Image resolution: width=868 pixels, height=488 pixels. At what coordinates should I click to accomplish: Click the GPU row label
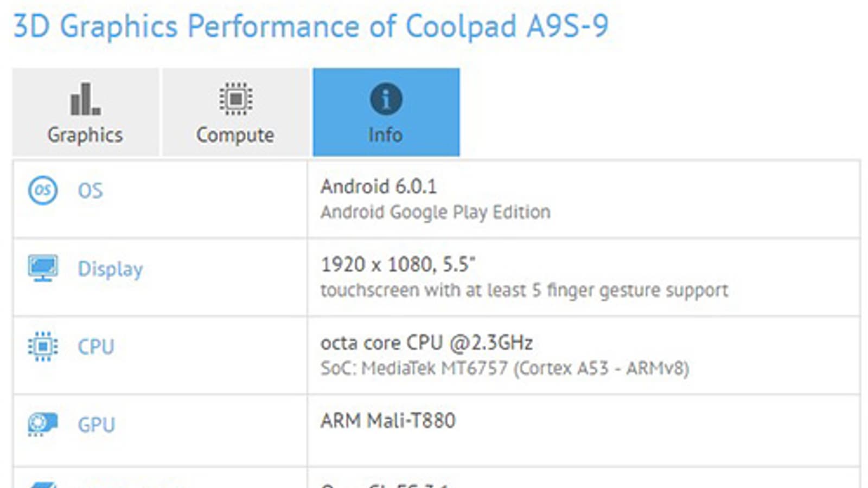(x=97, y=425)
